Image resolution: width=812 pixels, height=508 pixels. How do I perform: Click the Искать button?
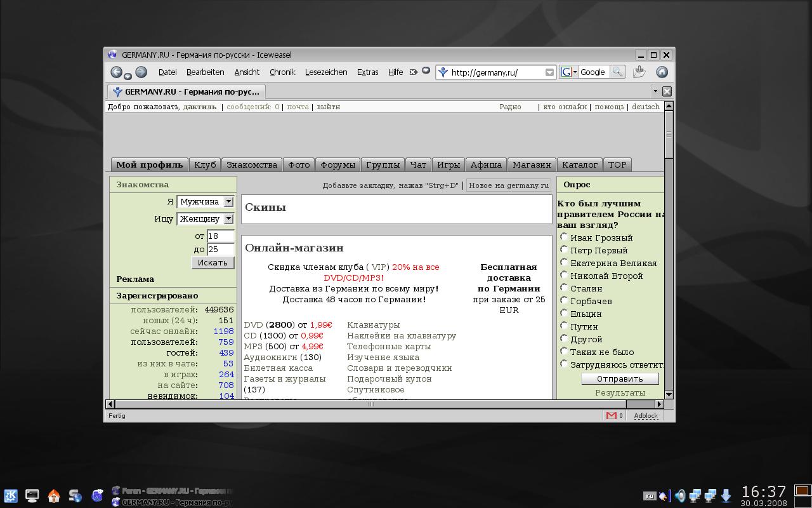(213, 263)
